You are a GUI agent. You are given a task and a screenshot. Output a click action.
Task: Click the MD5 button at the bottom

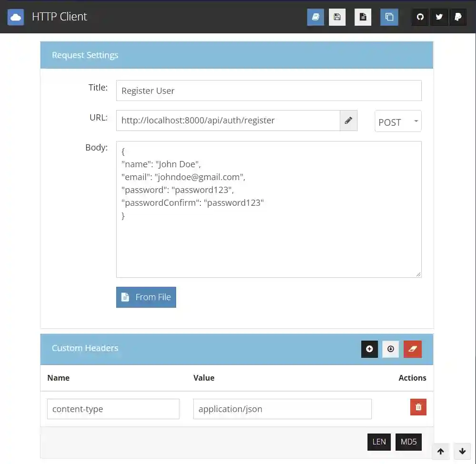(x=408, y=442)
